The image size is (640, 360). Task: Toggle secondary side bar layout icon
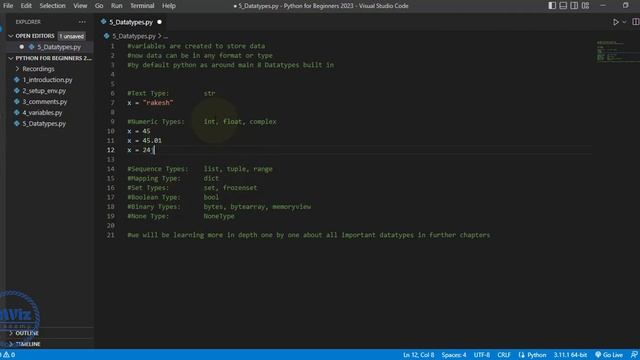[x=574, y=6]
